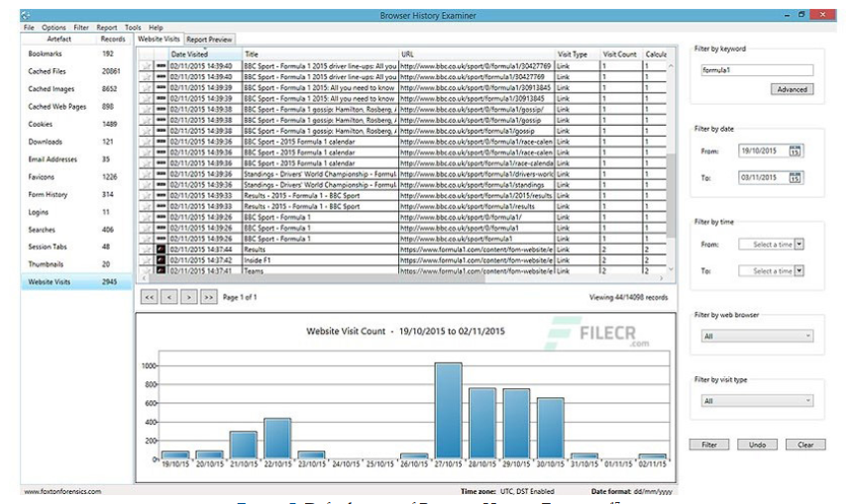This screenshot has height=504, width=851.
Task: Click the vertical scrollbar of the visits table
Action: (671, 195)
